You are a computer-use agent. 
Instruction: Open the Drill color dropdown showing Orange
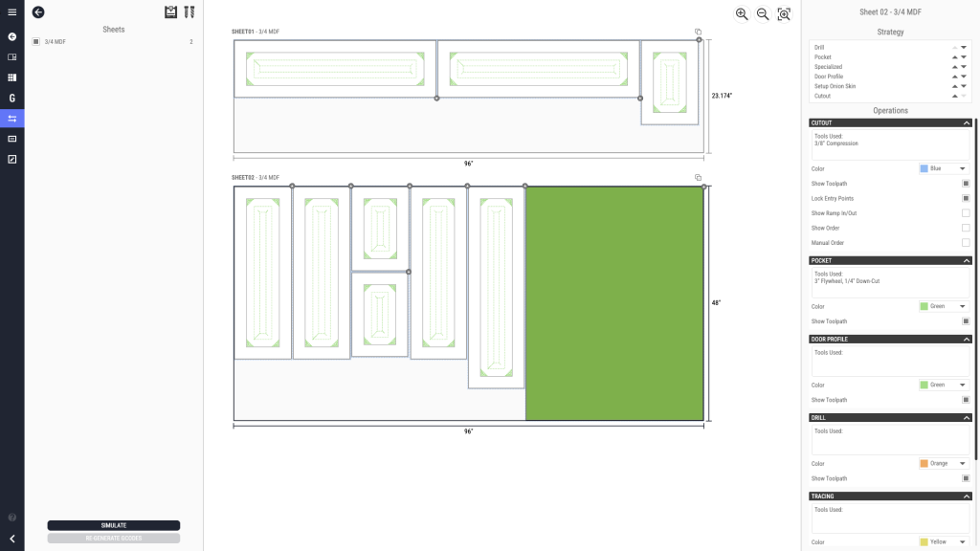[944, 463]
